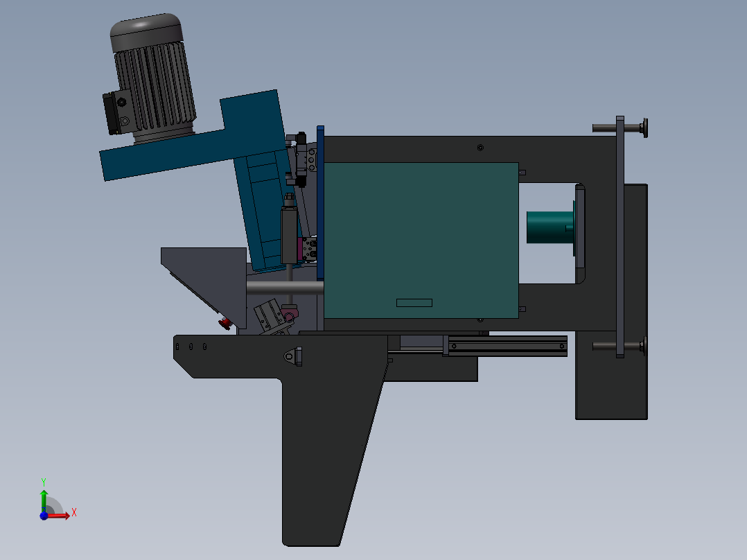This screenshot has width=747, height=560.
Task: Select the horizontal gray shaft
Action: tap(285, 288)
